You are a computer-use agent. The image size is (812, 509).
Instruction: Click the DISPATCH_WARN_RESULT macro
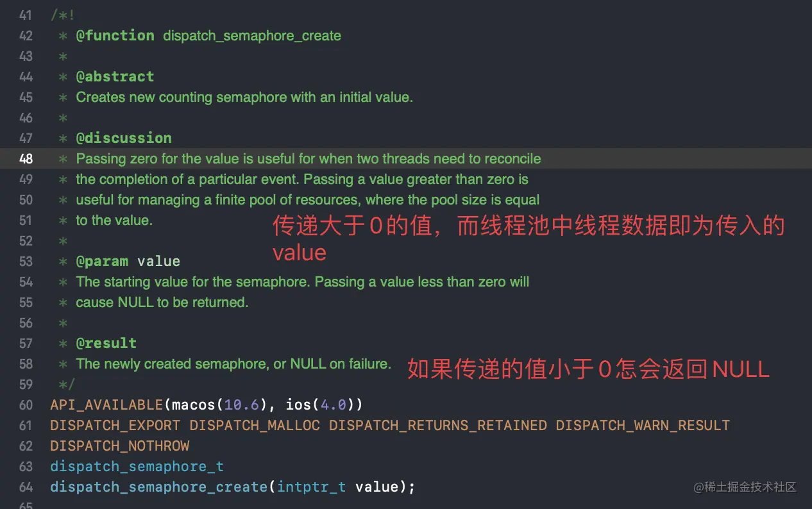tap(643, 425)
